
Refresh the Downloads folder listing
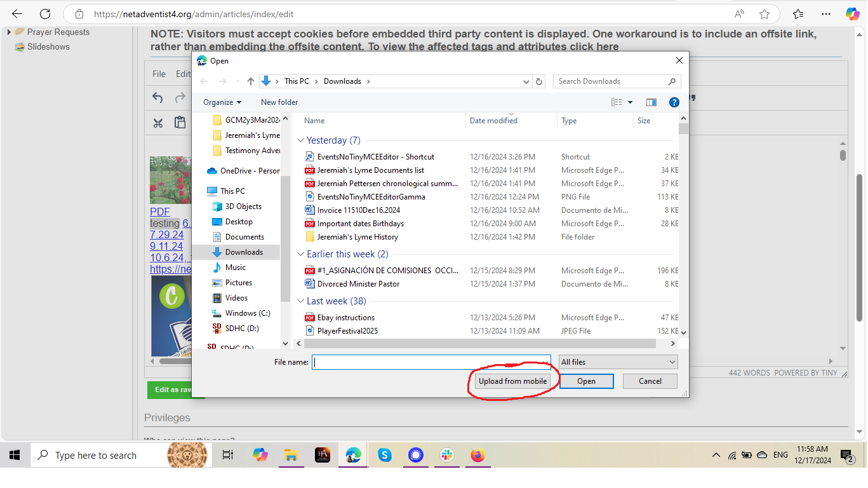[539, 81]
